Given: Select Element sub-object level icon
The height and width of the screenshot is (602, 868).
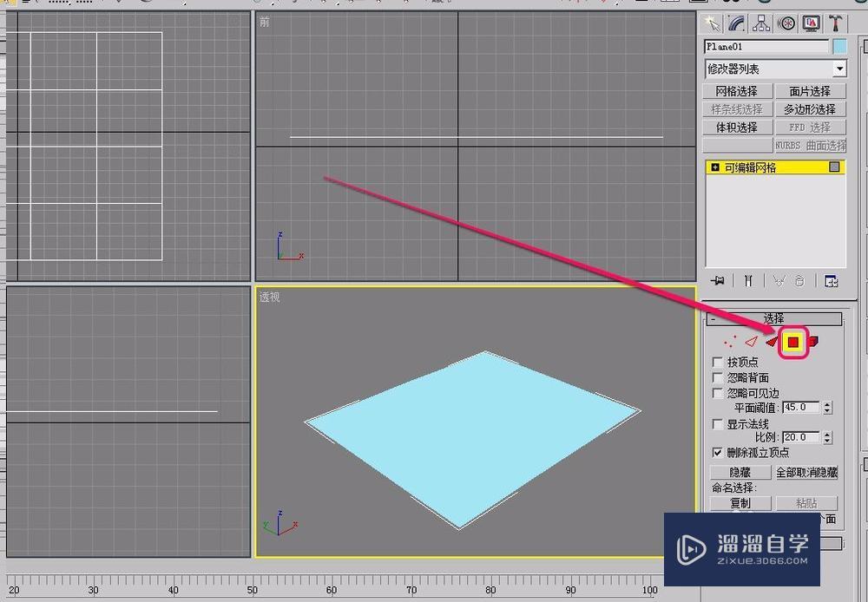Looking at the screenshot, I should [812, 342].
